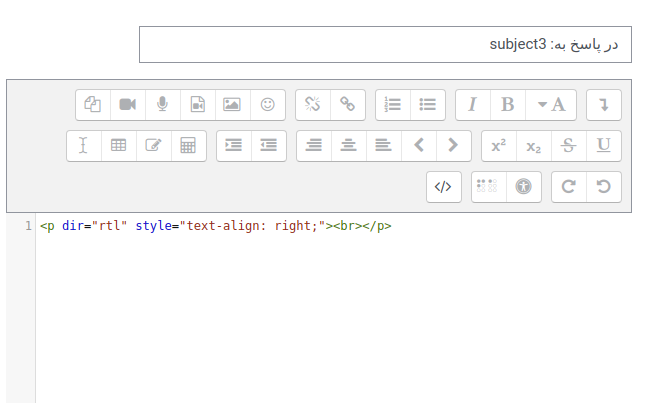Toggle italic formatting

coord(472,105)
